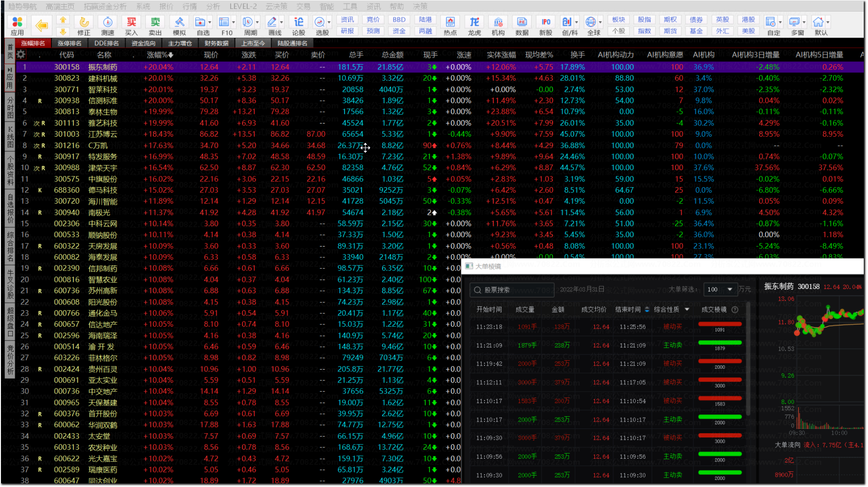Click the 卖出 sell icon
868x487 pixels.
[155, 25]
